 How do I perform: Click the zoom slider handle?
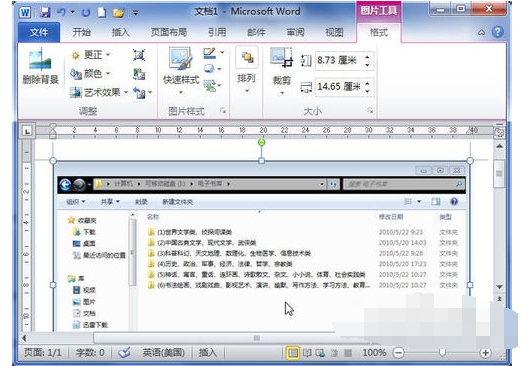pos(442,353)
